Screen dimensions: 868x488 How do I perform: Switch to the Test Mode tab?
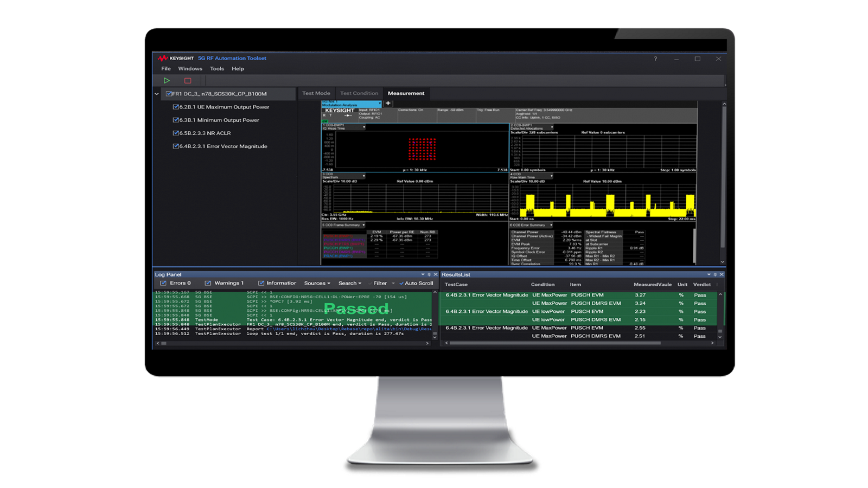point(316,93)
